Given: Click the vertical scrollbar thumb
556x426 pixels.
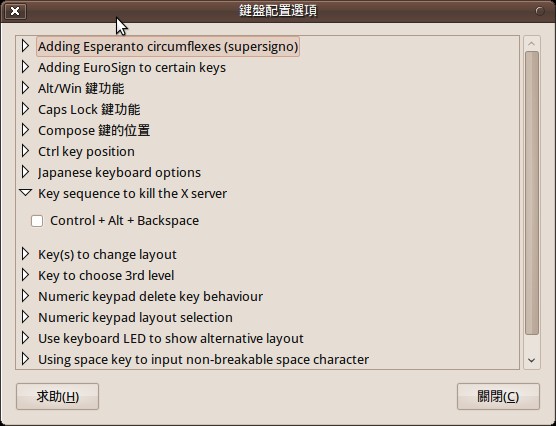Looking at the screenshot, I should (532, 193).
